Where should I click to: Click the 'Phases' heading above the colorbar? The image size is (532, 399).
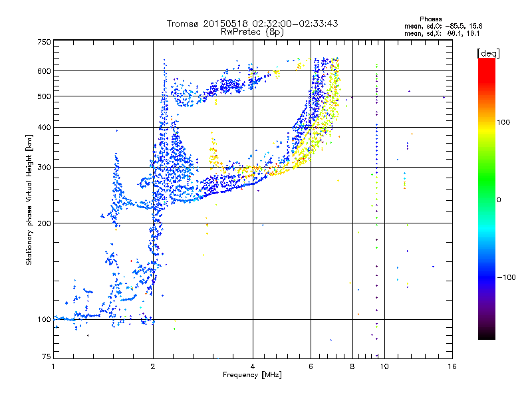(430, 19)
